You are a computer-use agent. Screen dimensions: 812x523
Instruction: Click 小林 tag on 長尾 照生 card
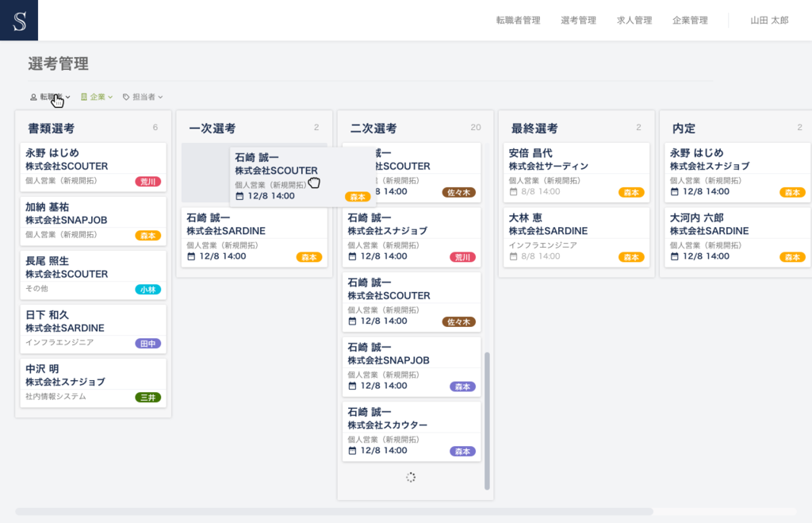pyautogui.click(x=148, y=289)
